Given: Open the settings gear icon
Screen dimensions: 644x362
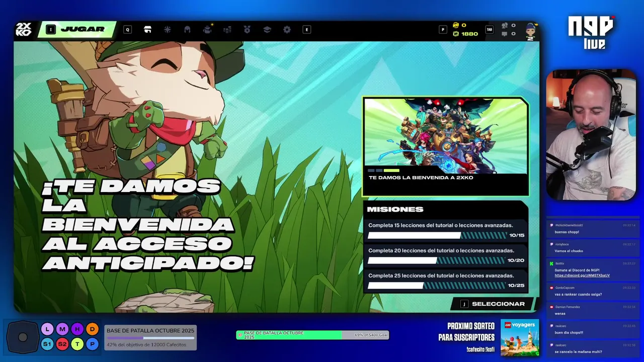Looking at the screenshot, I should (287, 30).
